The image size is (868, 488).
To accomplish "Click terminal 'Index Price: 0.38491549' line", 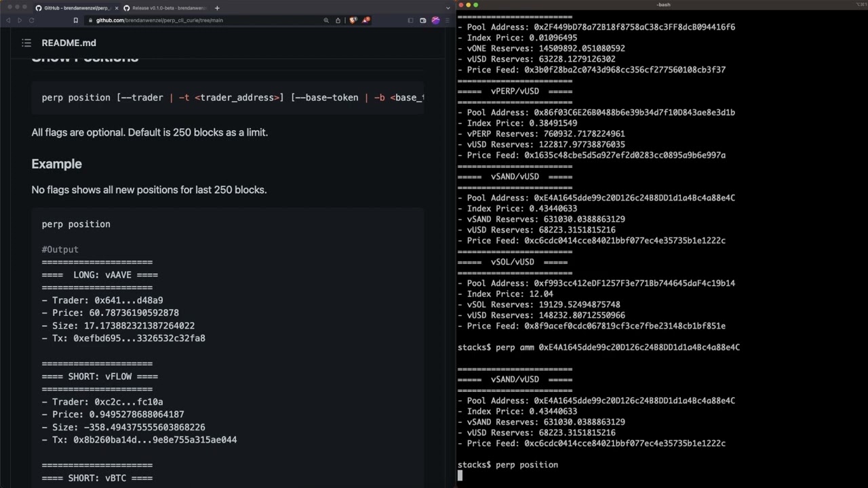I will click(x=517, y=123).
